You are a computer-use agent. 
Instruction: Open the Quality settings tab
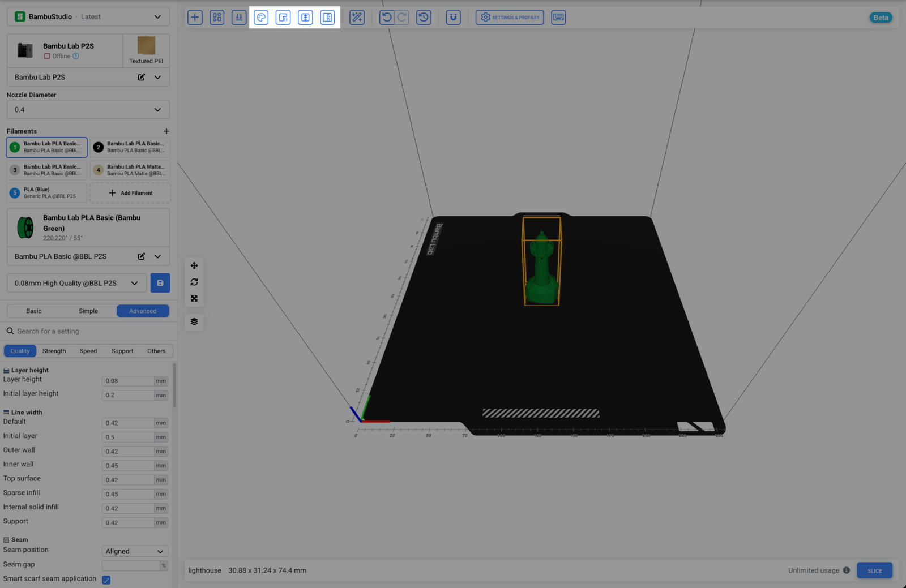(x=20, y=351)
